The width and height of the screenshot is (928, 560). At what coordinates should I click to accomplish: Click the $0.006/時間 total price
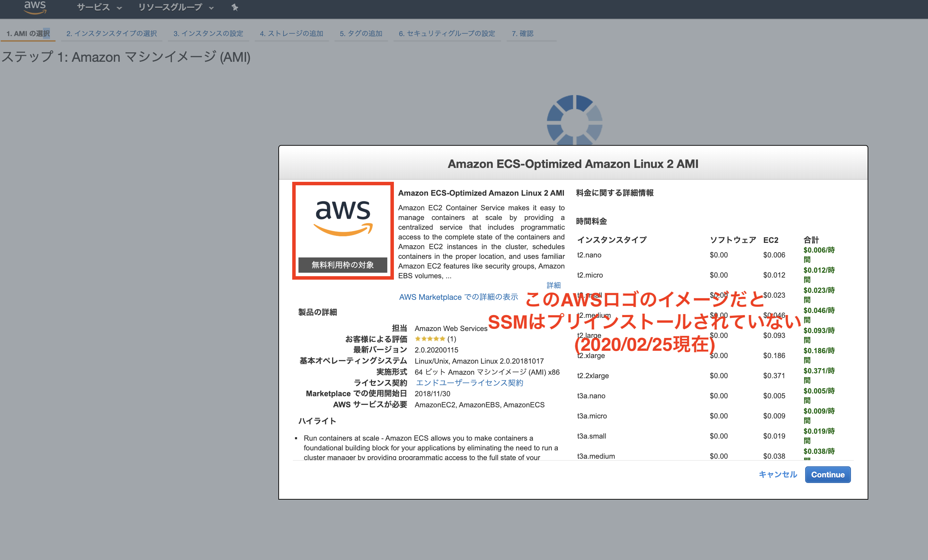pyautogui.click(x=819, y=255)
